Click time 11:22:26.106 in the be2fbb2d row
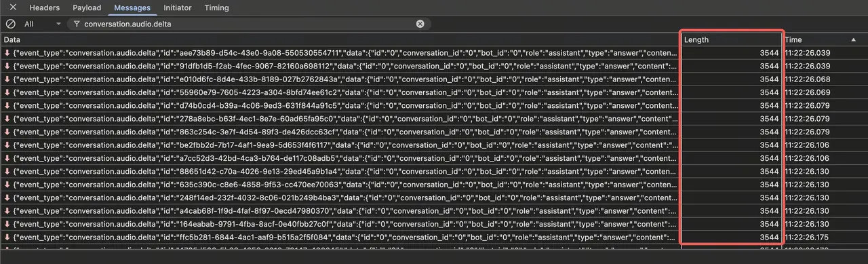Viewport: 868px width, 264px height. [x=808, y=145]
